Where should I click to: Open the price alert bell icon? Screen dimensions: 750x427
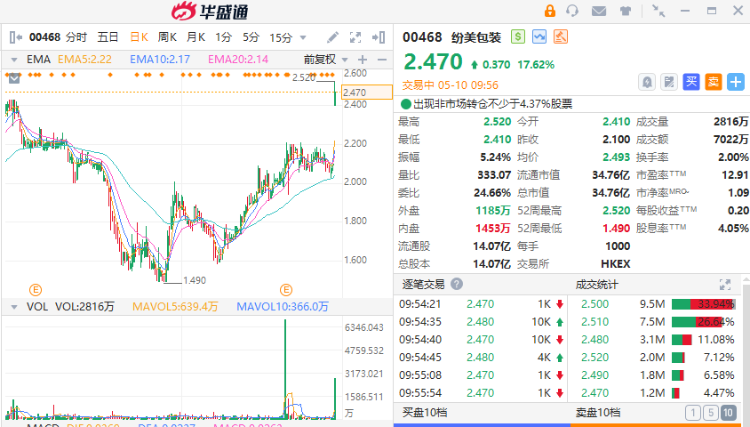647,82
